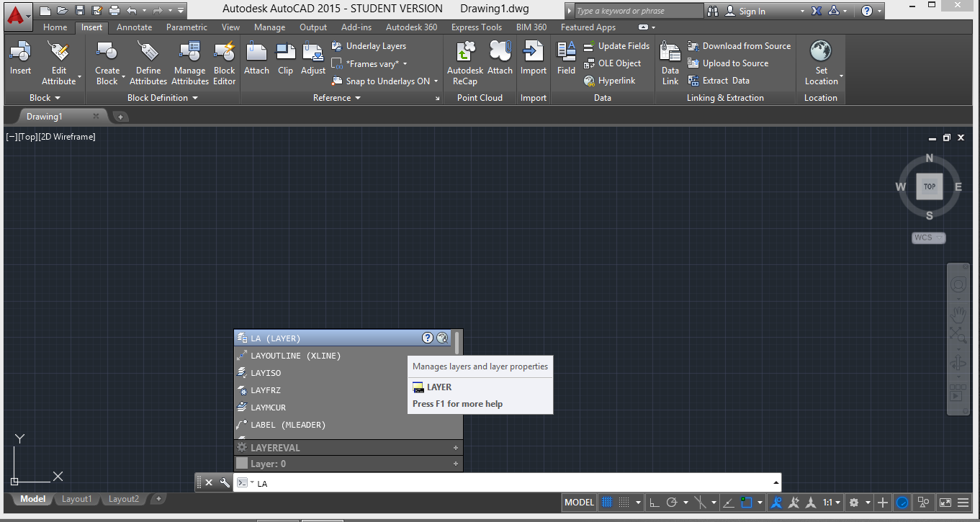980x522 pixels.
Task: Open annotation scale 1:1 dropdown
Action: click(x=832, y=503)
